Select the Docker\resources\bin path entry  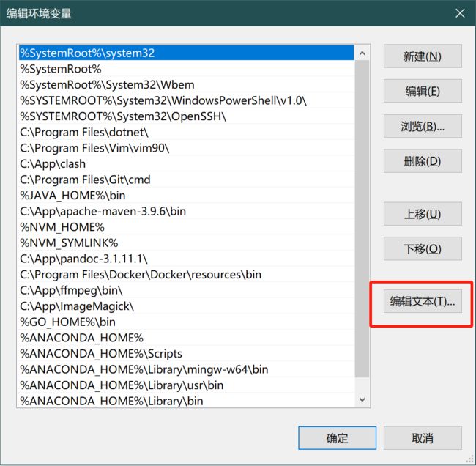[186, 274]
